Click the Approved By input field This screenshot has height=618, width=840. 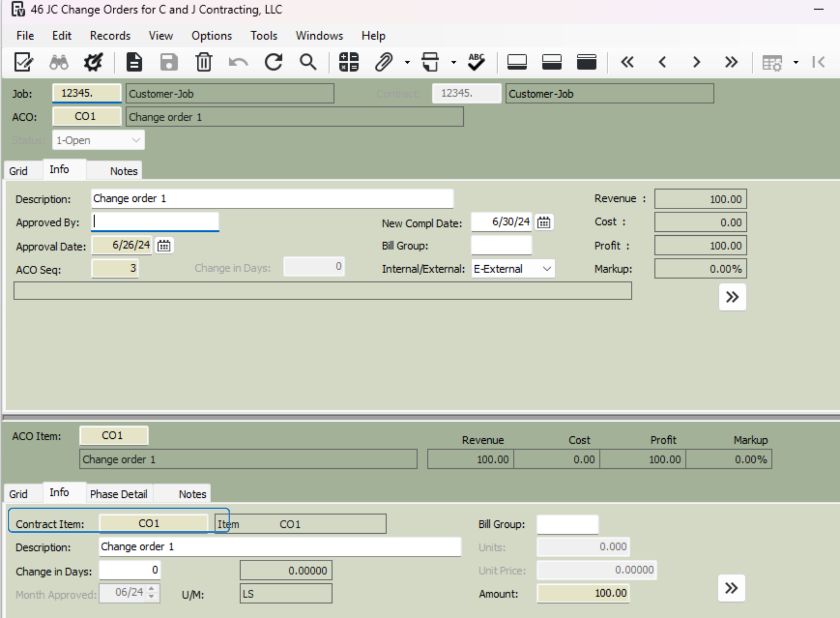coord(155,222)
